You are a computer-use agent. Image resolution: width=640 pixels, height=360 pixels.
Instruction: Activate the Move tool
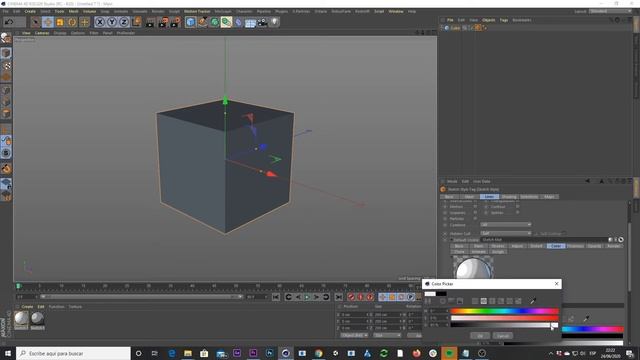[x=48, y=22]
